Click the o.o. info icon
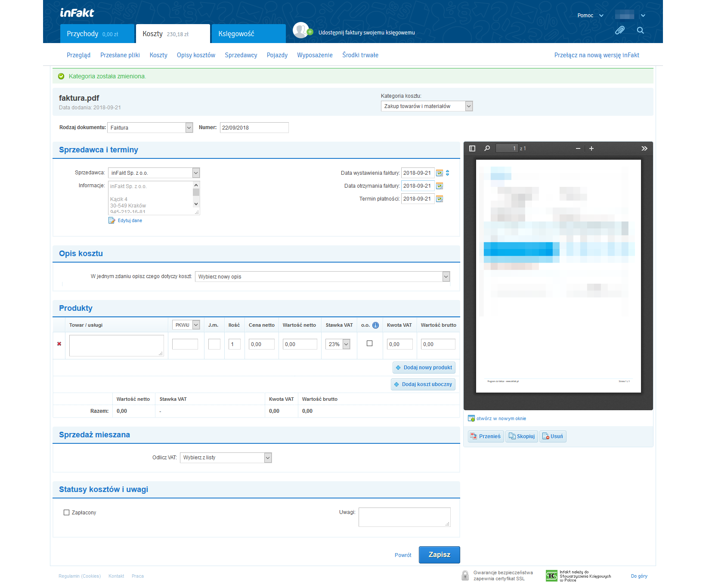The height and width of the screenshot is (588, 706). tap(375, 325)
